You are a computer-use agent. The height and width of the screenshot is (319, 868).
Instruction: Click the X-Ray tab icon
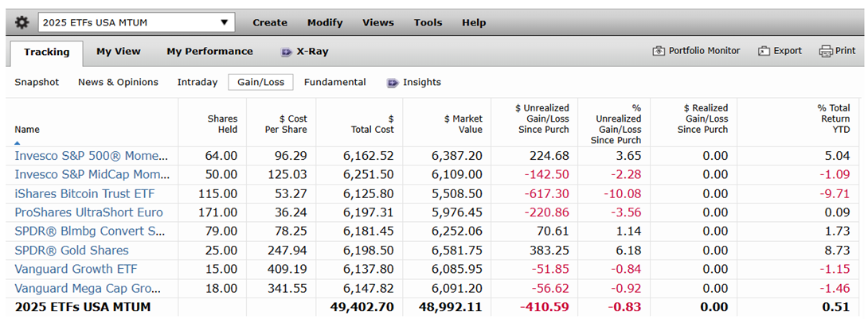click(x=287, y=52)
